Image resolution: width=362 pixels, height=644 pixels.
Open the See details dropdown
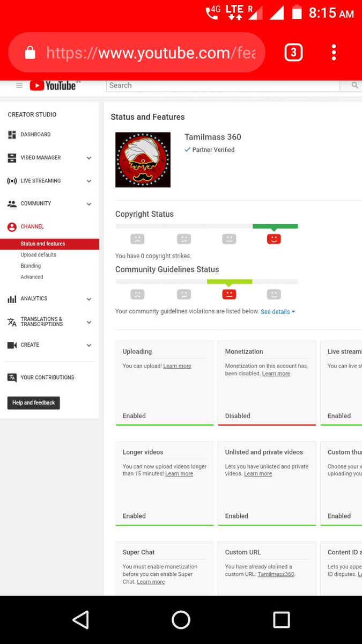(278, 312)
